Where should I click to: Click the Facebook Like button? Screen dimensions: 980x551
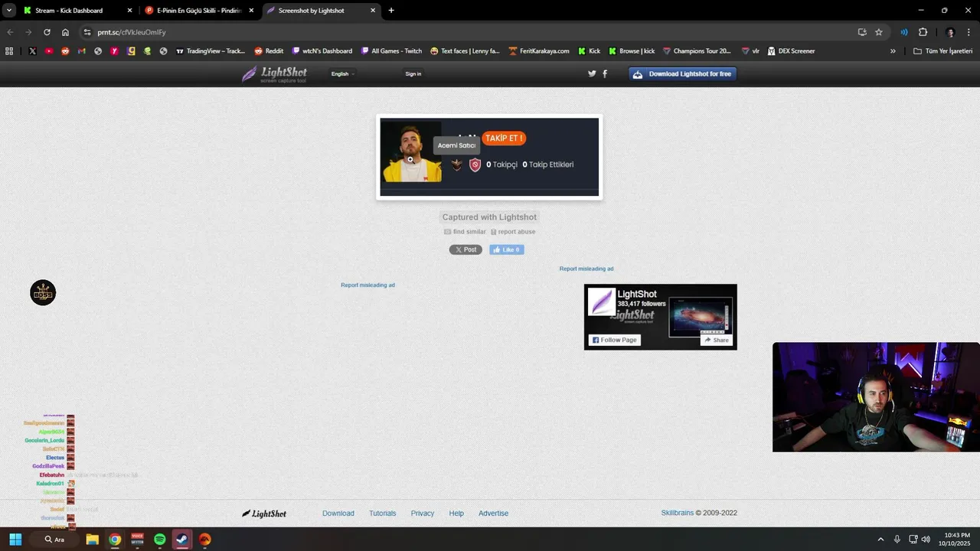(507, 249)
